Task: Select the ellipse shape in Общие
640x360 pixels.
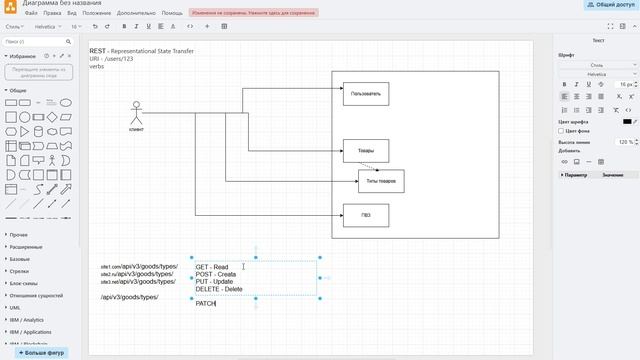Action: click(66, 103)
